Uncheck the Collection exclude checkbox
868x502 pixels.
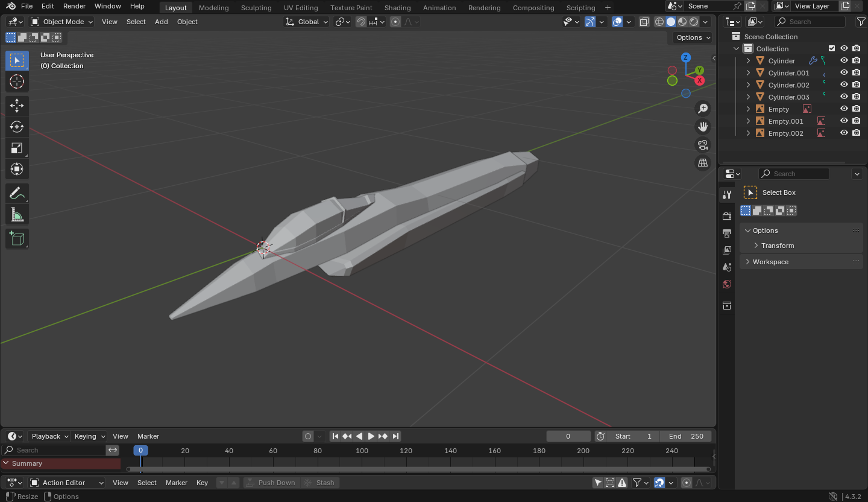pyautogui.click(x=832, y=48)
